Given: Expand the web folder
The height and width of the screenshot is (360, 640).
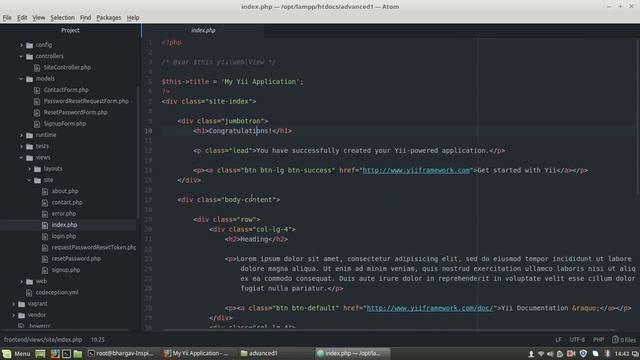Looking at the screenshot, I should pyautogui.click(x=22, y=281).
